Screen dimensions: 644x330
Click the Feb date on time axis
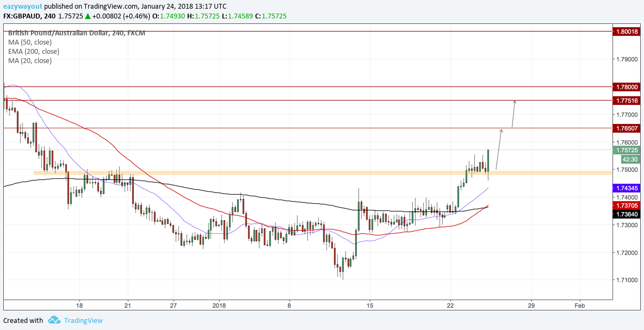[x=579, y=306]
